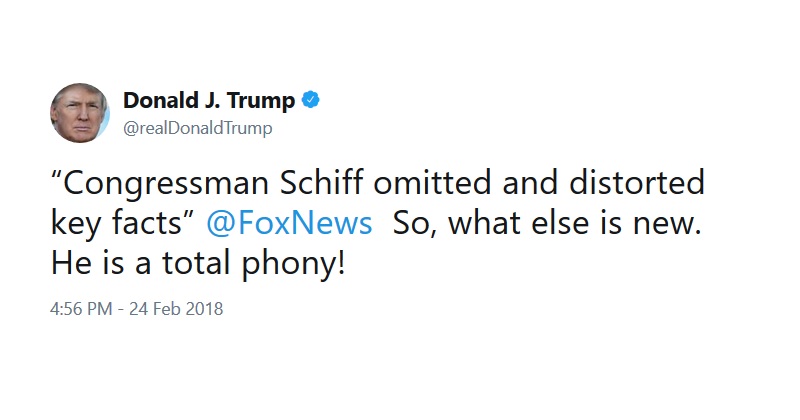Click the quoted phrase starting "Congressman Schiff"
The image size is (800, 420).
[x=378, y=203]
